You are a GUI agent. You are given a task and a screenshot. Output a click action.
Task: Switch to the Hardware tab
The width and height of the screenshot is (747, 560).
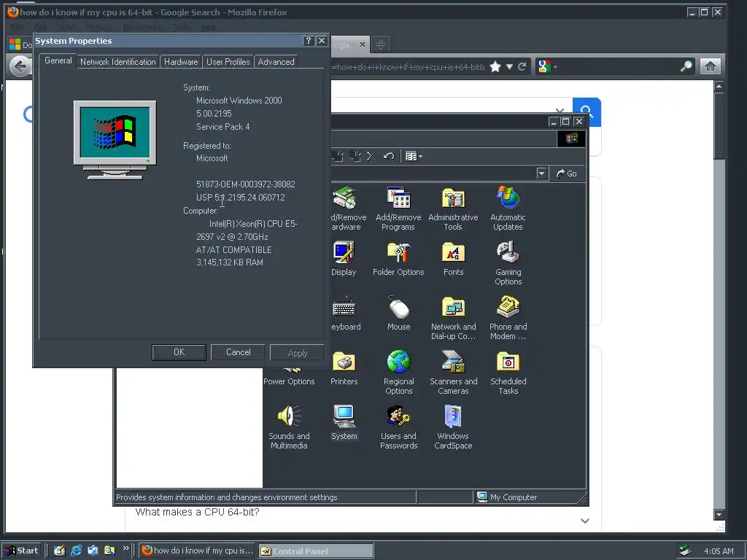(181, 62)
